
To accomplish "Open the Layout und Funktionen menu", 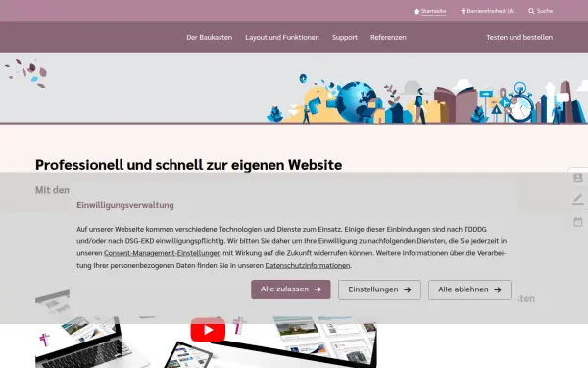I will pyautogui.click(x=282, y=37).
